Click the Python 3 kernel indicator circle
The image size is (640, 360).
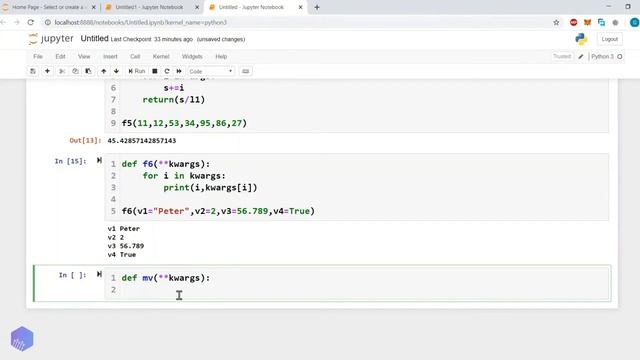(x=620, y=56)
